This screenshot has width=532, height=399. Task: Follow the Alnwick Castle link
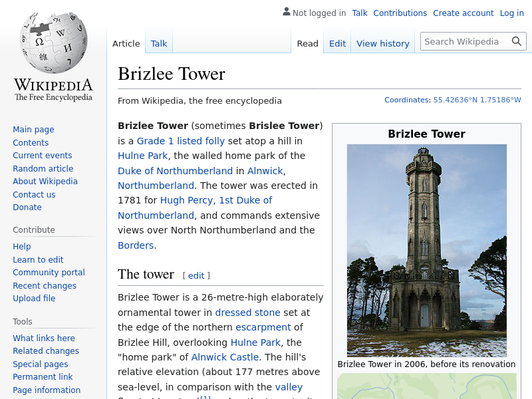click(225, 357)
